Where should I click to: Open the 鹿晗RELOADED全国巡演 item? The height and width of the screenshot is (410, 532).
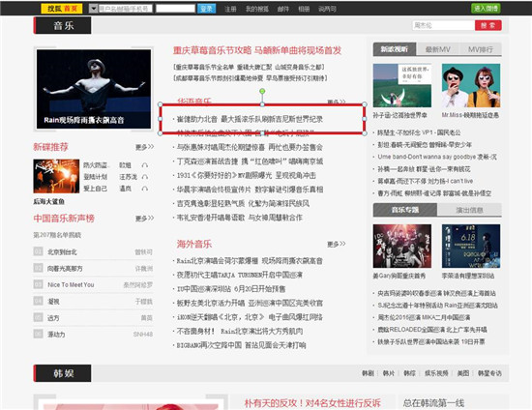tap(432, 330)
